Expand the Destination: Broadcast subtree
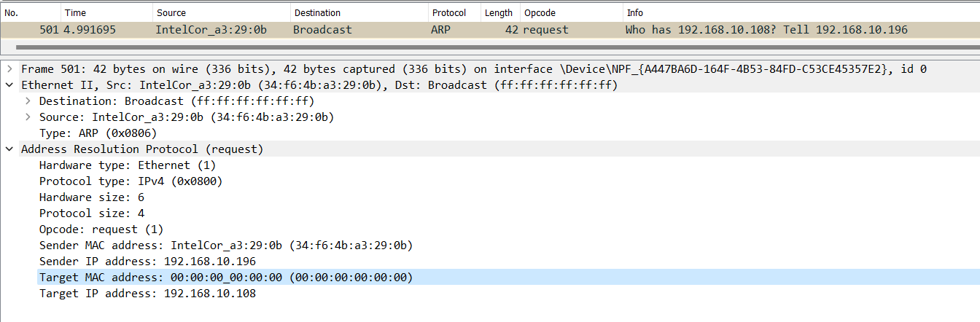 [28, 101]
